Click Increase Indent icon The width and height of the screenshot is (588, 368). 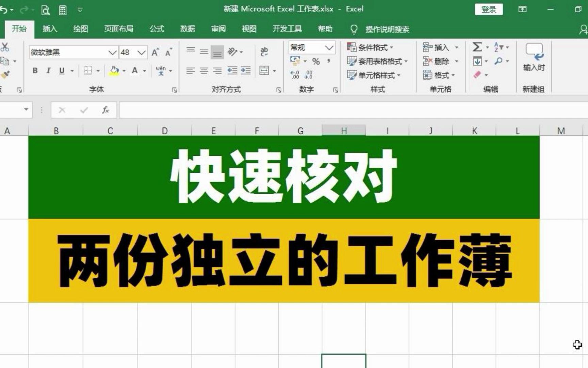point(246,71)
